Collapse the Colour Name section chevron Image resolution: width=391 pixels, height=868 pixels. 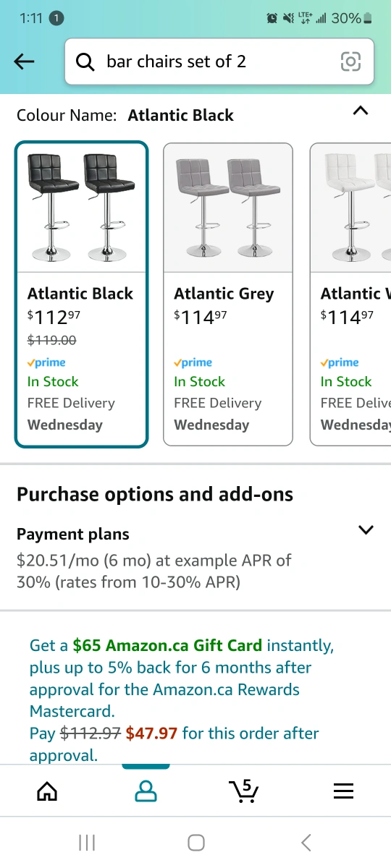[x=361, y=111]
